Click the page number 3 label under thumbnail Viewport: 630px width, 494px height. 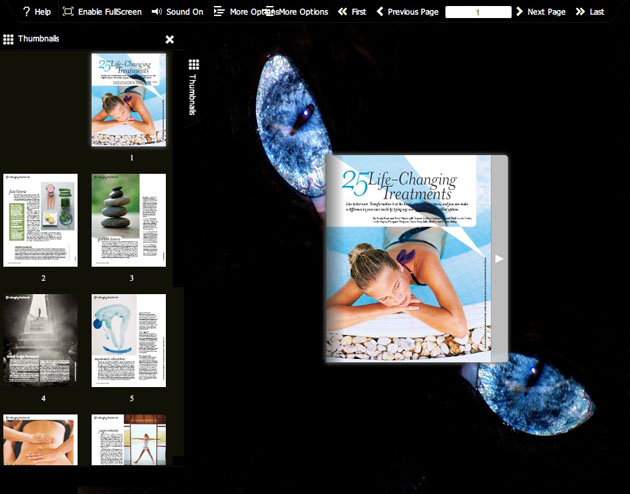(x=131, y=278)
